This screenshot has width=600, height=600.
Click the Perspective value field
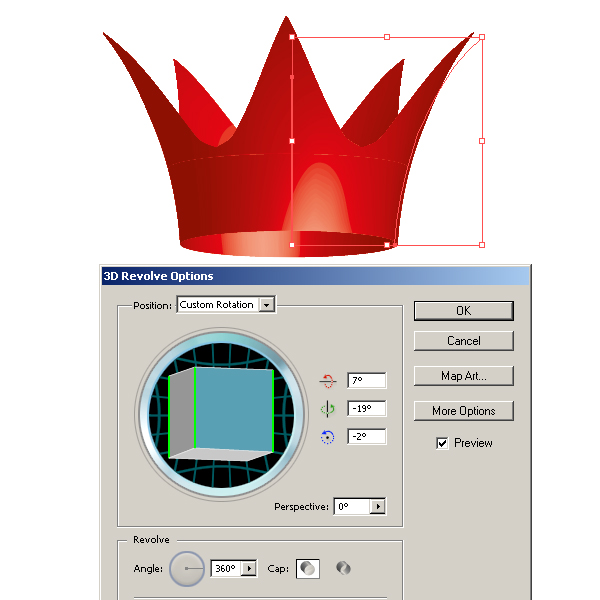(x=352, y=506)
